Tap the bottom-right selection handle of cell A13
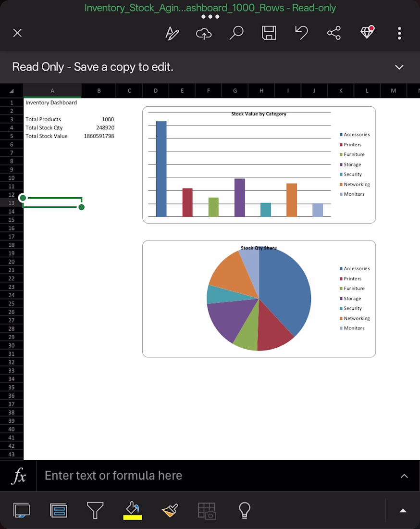This screenshot has height=529, width=420. point(81,207)
